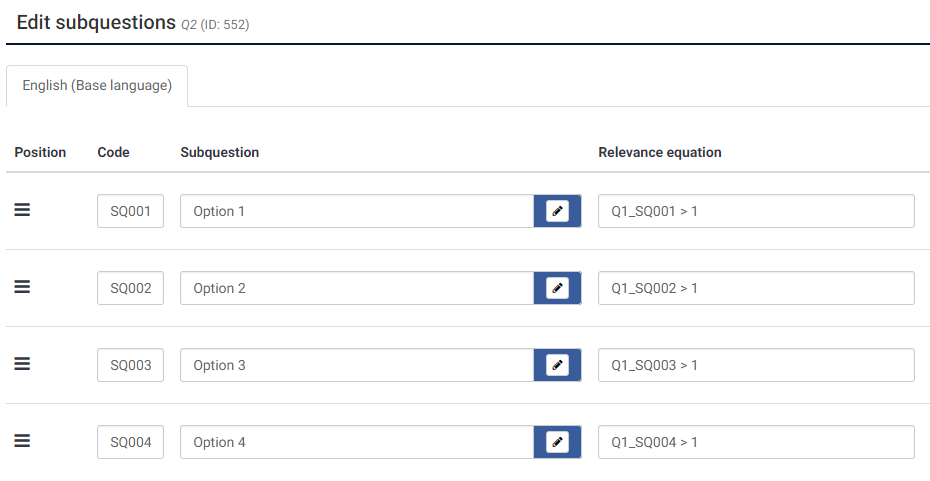The height and width of the screenshot is (481, 930).
Task: Click the relevance equation Q1_SQ001 > 1 field
Action: coord(756,211)
